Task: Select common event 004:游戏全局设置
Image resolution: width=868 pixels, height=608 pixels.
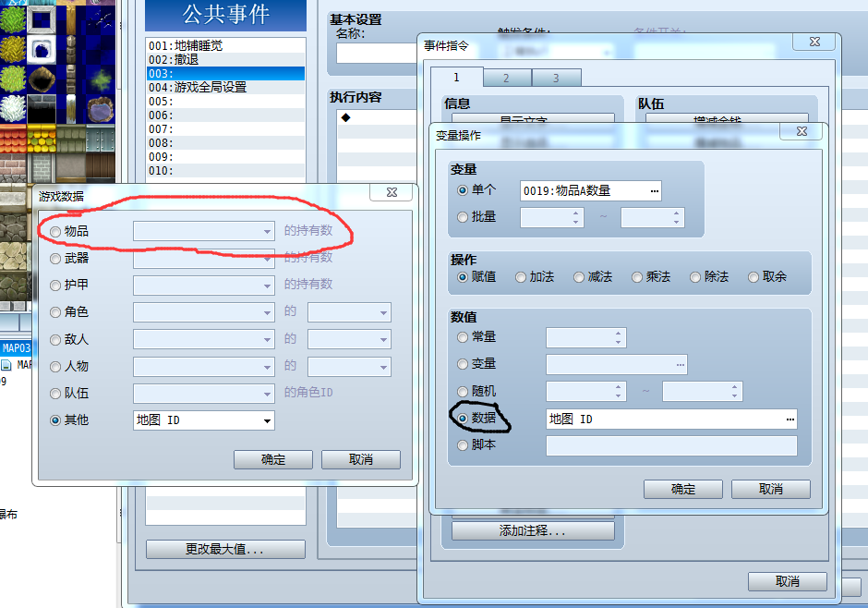Action: coord(226,87)
